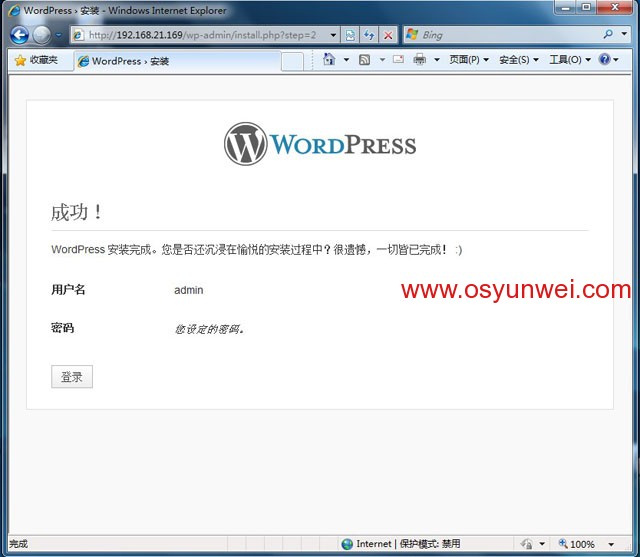Select the WordPress › 安装 tab

[x=178, y=61]
